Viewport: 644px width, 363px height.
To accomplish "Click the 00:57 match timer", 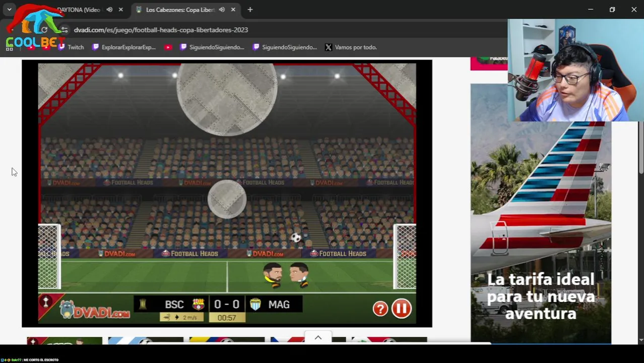I will click(227, 318).
